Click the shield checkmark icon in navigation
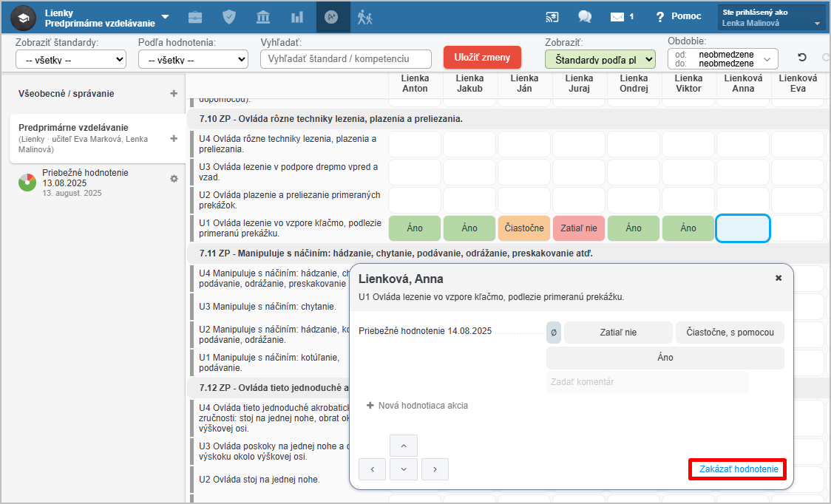831x504 pixels. point(229,17)
